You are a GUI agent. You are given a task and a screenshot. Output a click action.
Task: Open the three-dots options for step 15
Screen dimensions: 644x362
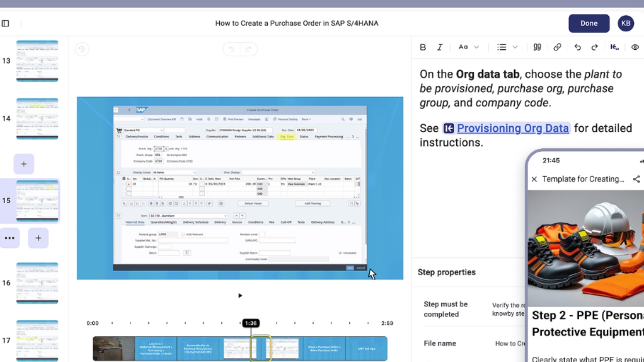point(10,238)
